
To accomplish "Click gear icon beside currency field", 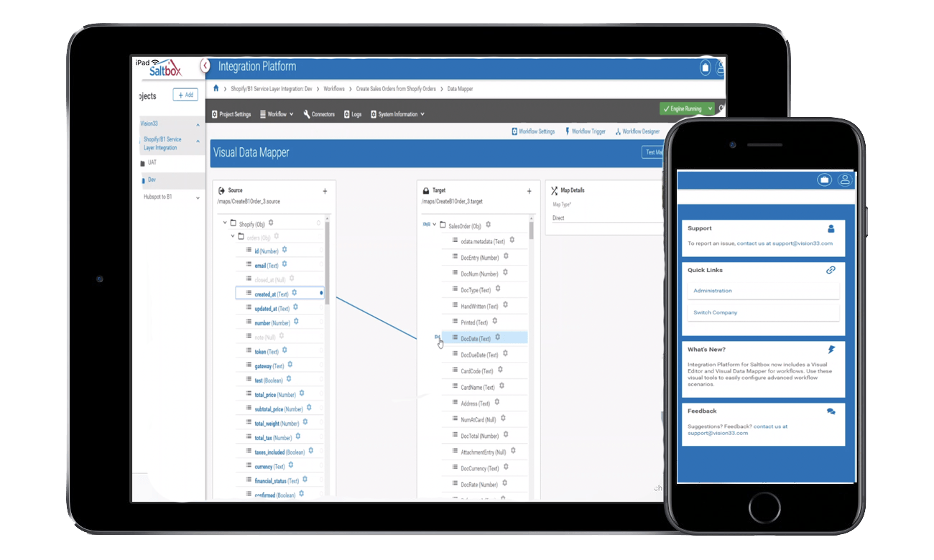I will [x=291, y=465].
